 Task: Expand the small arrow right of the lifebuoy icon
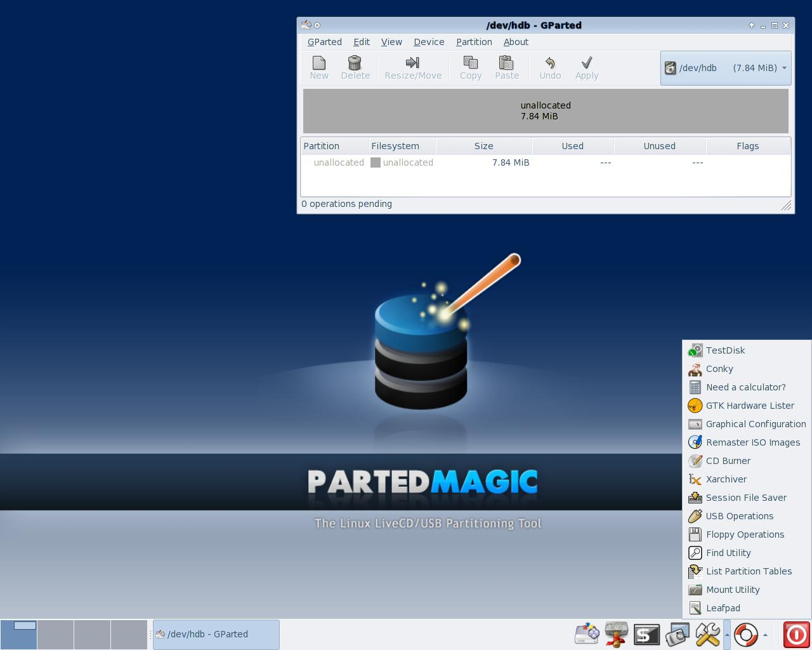766,634
